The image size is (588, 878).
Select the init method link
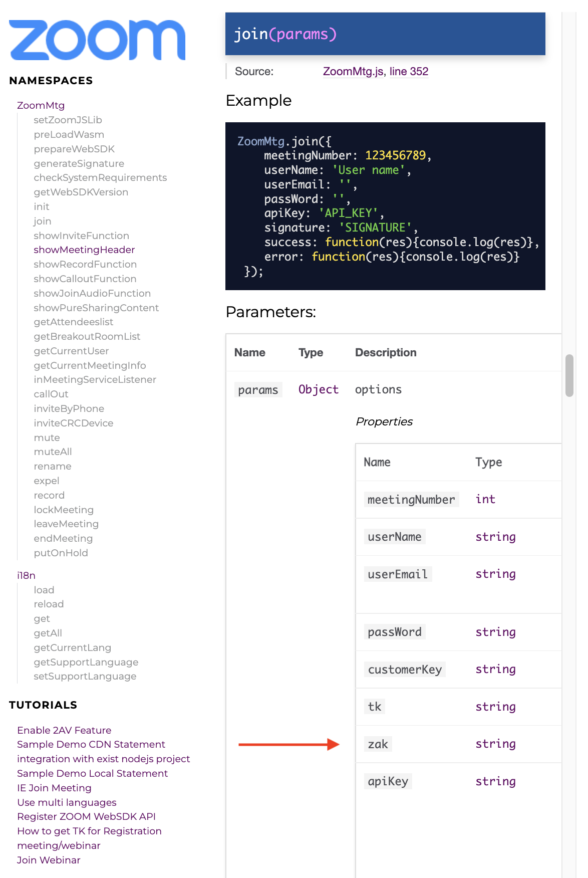42,206
